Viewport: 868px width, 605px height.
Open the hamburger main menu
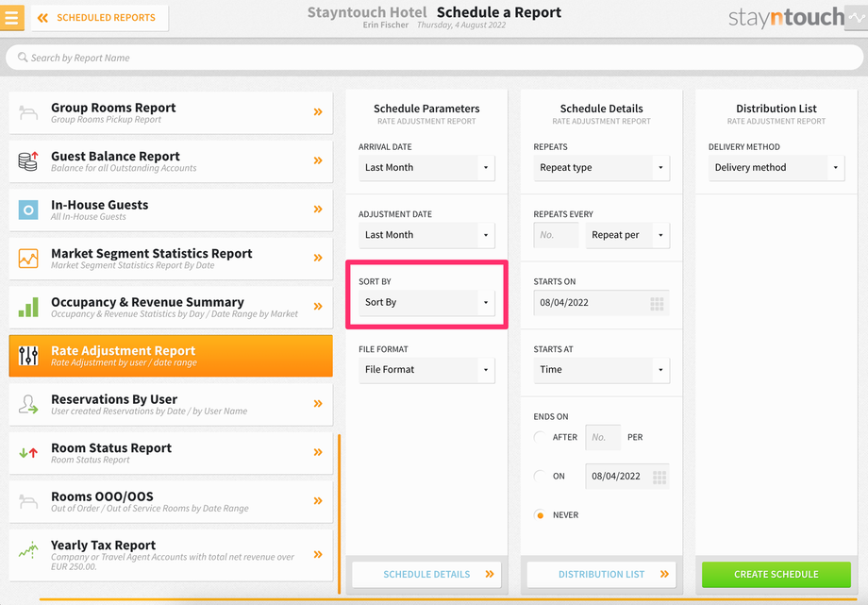click(11, 17)
